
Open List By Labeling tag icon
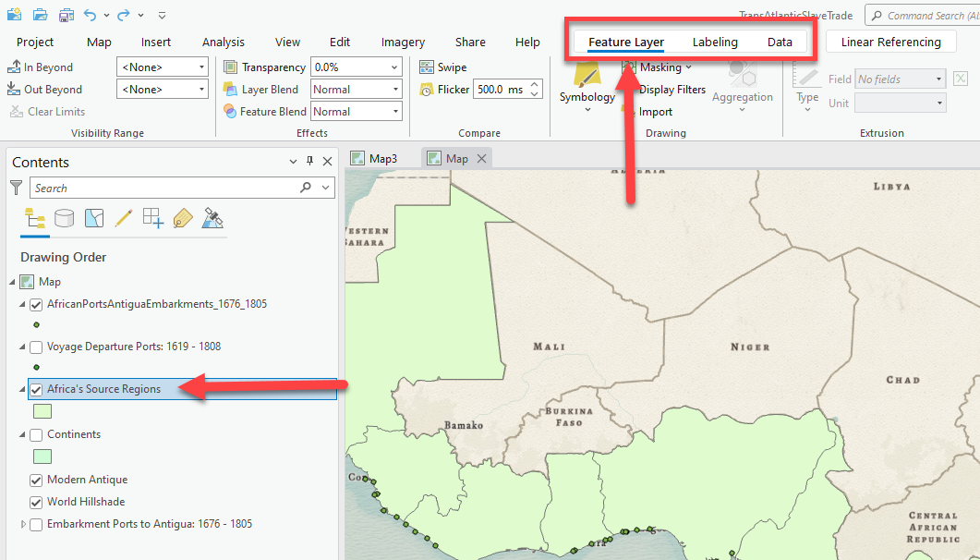click(183, 218)
